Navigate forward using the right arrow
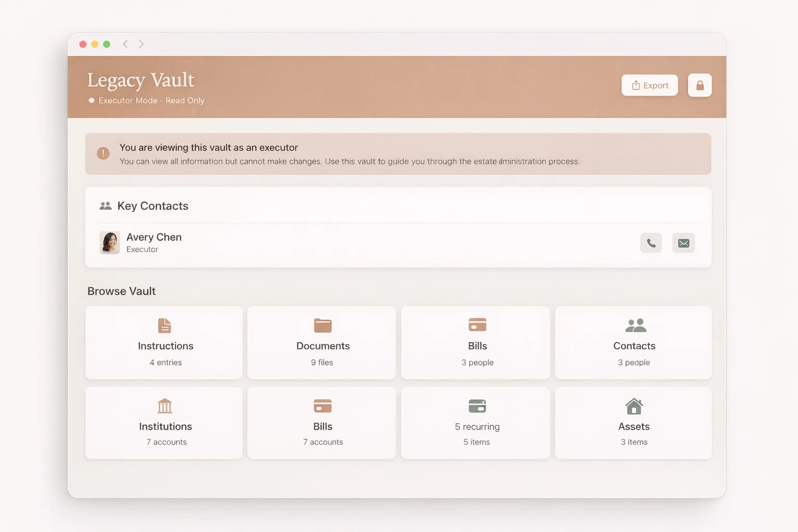This screenshot has width=798, height=532. tap(141, 44)
